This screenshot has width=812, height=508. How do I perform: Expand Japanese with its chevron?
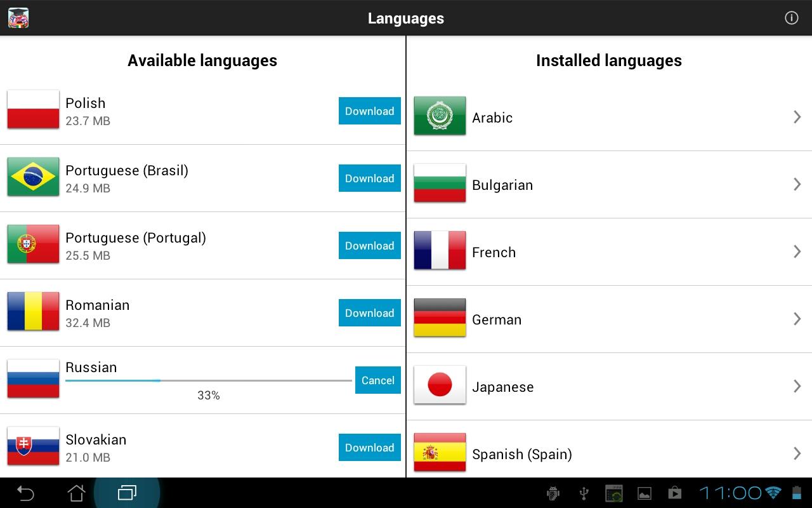point(797,386)
